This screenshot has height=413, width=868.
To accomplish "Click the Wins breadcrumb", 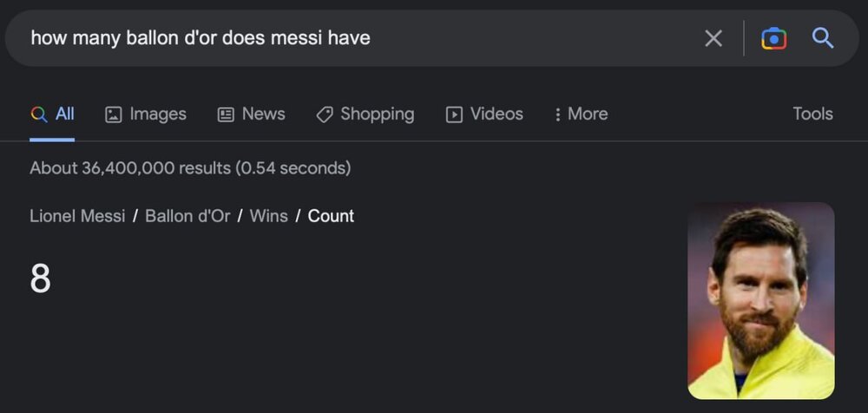I will point(268,216).
